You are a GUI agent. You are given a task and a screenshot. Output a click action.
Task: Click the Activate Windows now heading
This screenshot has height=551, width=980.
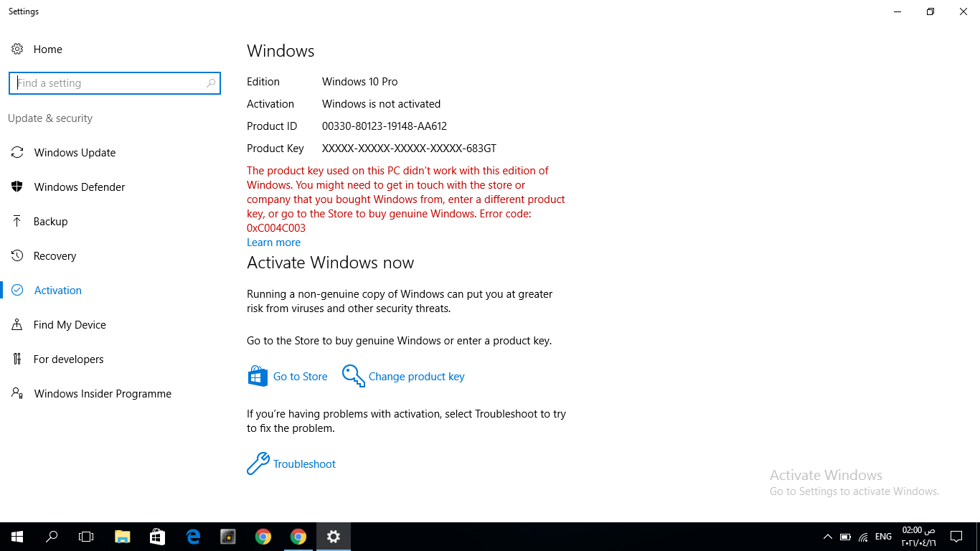coord(330,263)
